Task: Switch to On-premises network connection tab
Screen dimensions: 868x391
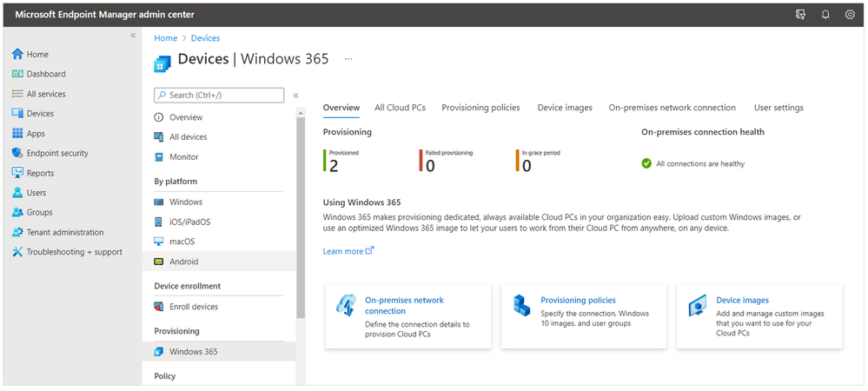Action: [x=672, y=108]
